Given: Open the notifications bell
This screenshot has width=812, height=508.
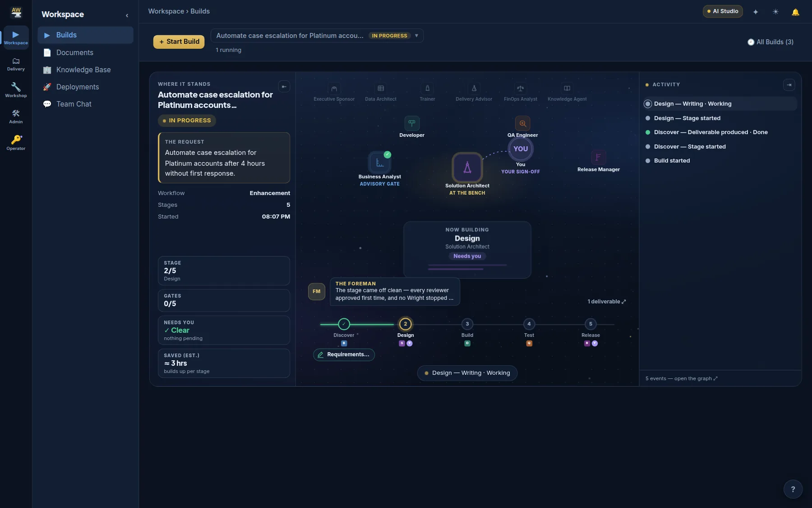Looking at the screenshot, I should (x=795, y=12).
